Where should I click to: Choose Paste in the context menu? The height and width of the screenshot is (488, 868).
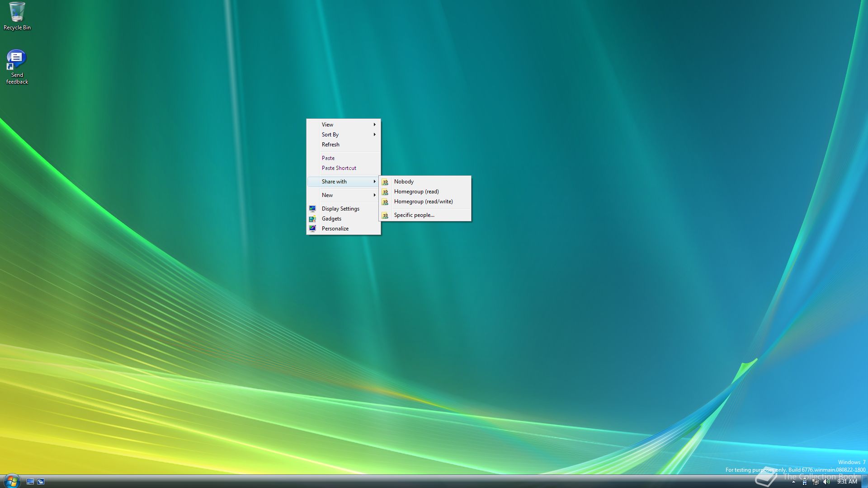(x=344, y=158)
